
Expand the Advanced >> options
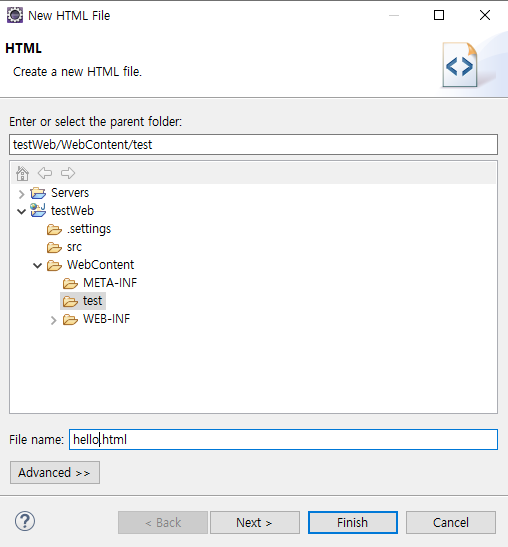[x=55, y=472]
